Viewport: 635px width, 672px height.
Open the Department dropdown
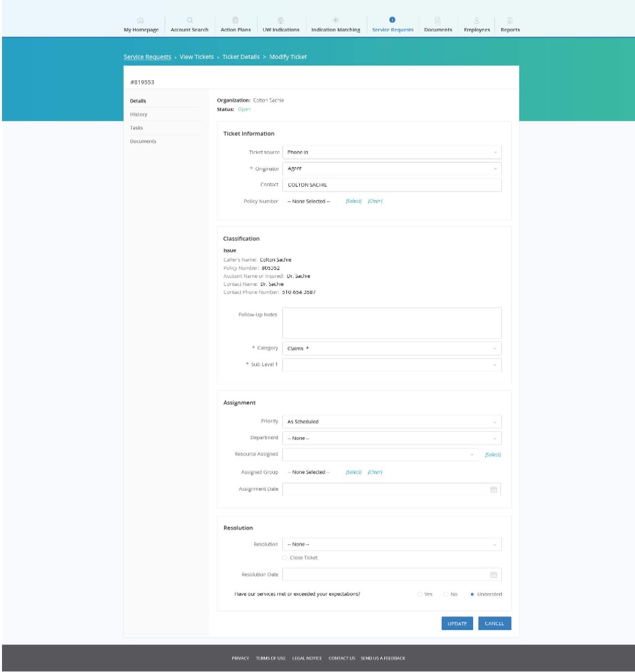pos(391,438)
